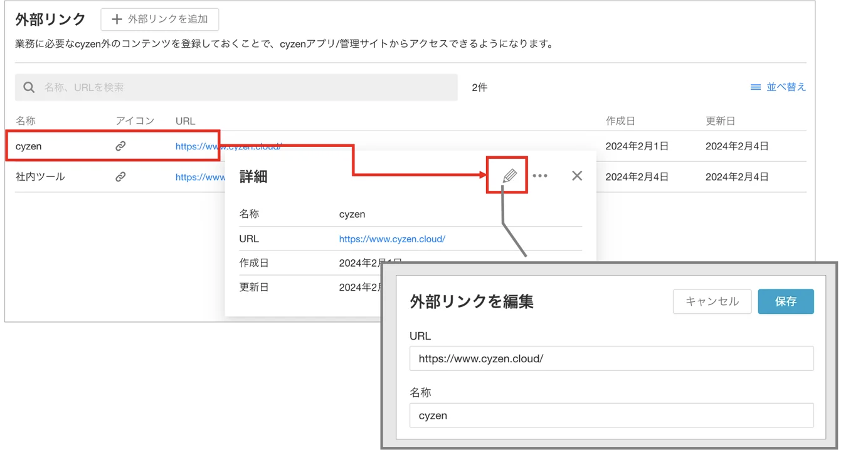Click the 2件 result count
Screen dimensions: 868x462
[x=480, y=87]
